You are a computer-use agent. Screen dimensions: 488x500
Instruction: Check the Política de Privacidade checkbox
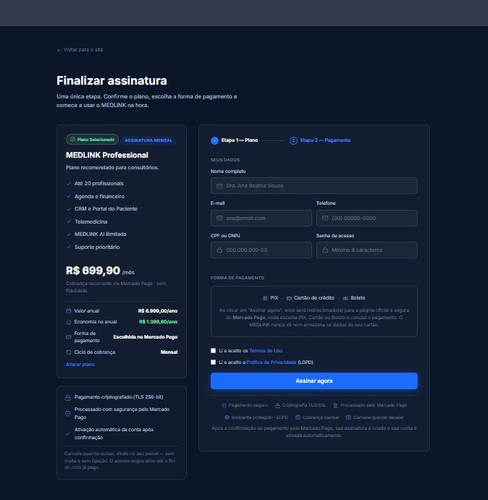tap(213, 362)
